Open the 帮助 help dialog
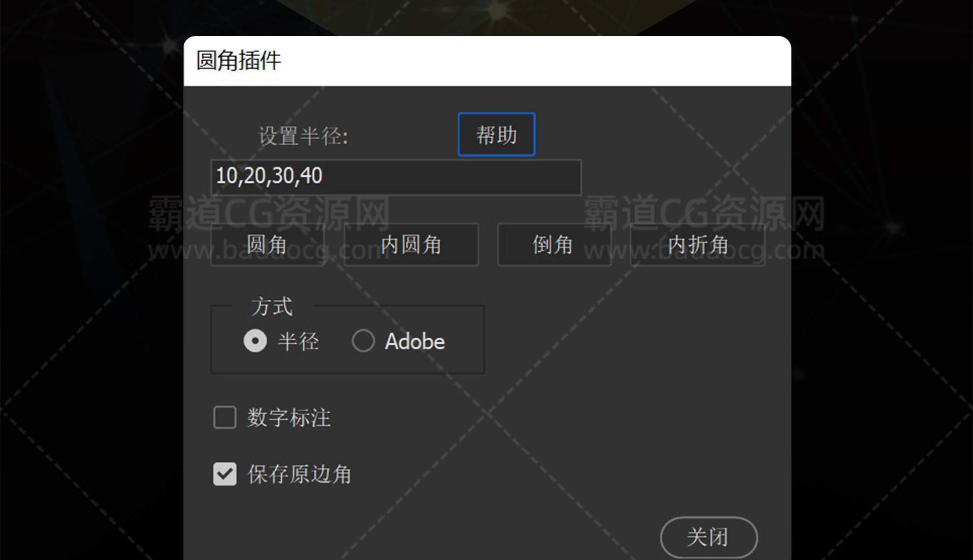 click(x=496, y=134)
